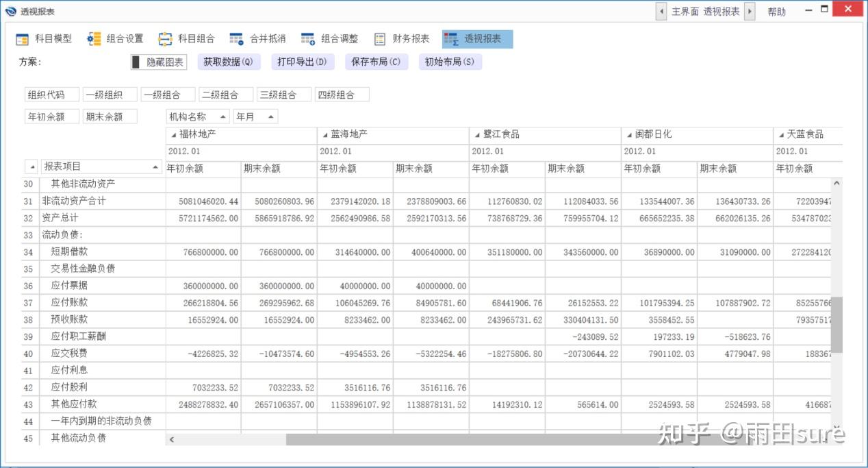The image size is (868, 468).
Task: Click the chart icon beside 隐藏图表
Action: click(x=136, y=62)
